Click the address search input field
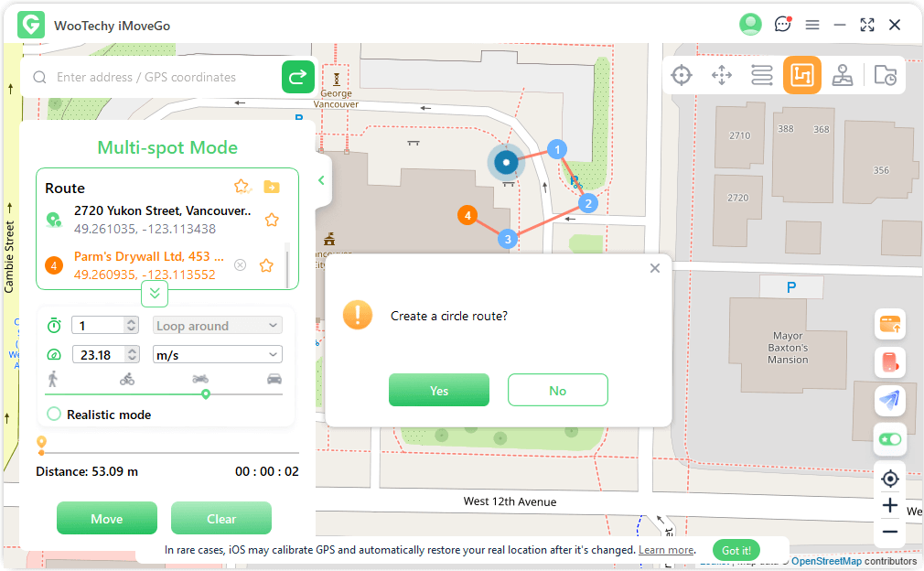 pyautogui.click(x=165, y=78)
